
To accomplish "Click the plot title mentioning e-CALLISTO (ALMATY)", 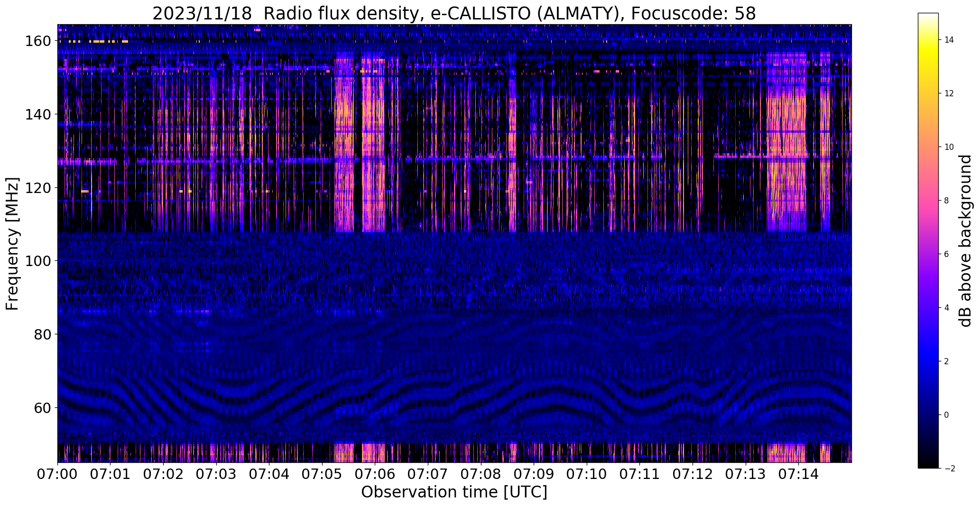I will tap(454, 13).
